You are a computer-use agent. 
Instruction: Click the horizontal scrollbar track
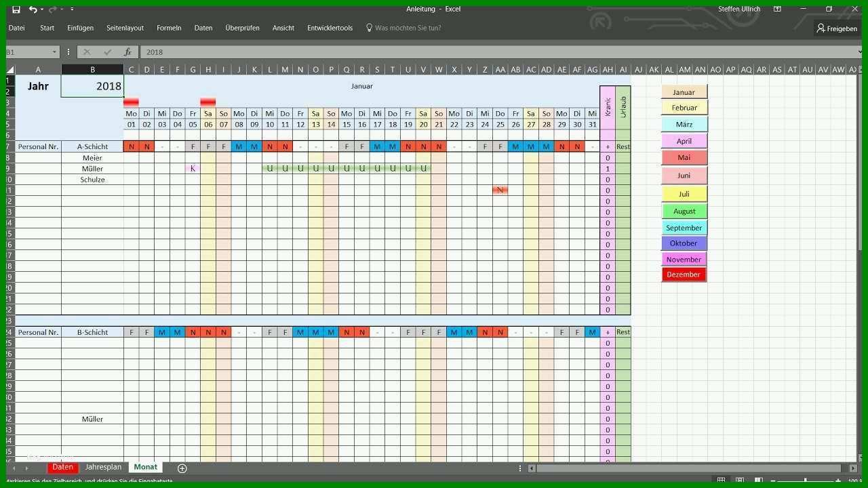692,468
